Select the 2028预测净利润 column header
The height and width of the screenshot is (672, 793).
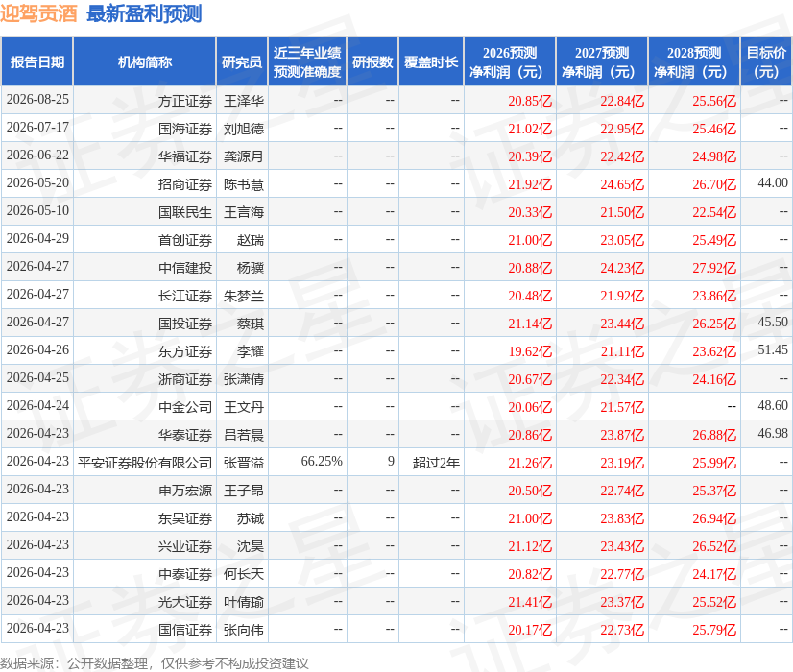click(694, 62)
